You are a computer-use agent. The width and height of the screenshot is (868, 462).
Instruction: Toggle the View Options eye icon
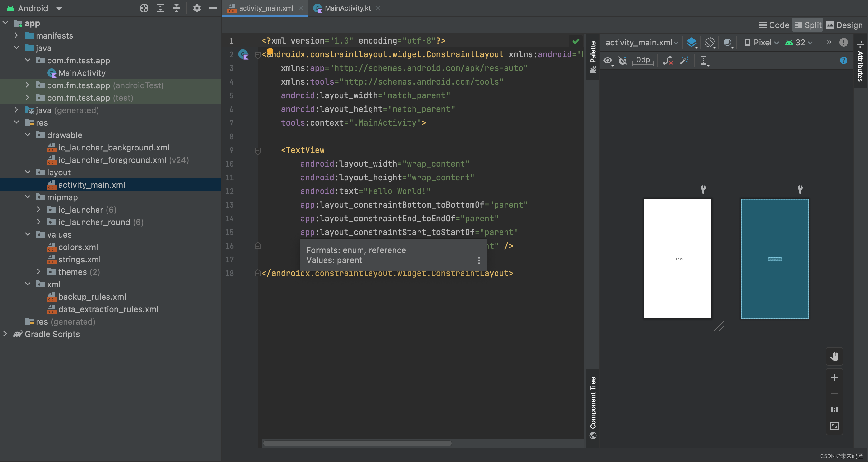click(608, 60)
